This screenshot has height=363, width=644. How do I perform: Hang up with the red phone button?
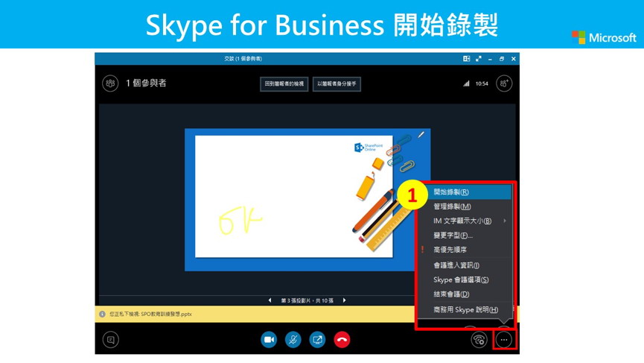coord(342,340)
